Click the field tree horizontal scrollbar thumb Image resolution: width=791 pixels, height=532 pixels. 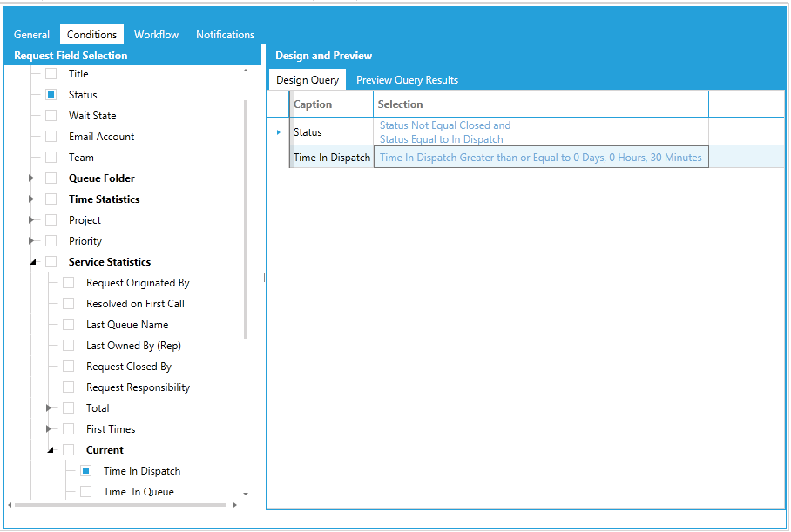point(120,505)
